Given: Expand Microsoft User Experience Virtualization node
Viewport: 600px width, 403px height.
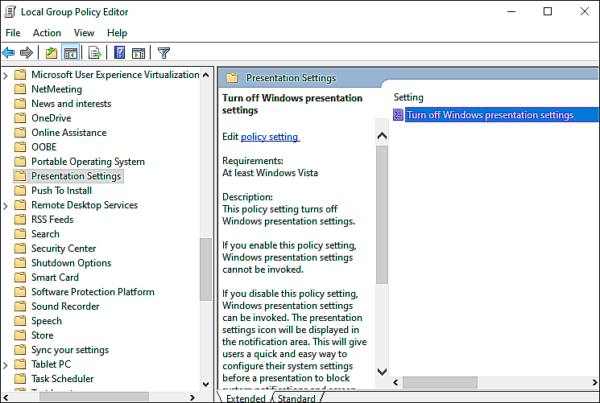Looking at the screenshot, I should tap(6, 75).
